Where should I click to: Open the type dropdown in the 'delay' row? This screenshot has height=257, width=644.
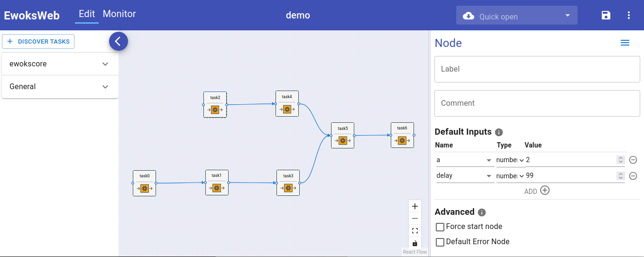[x=511, y=176]
